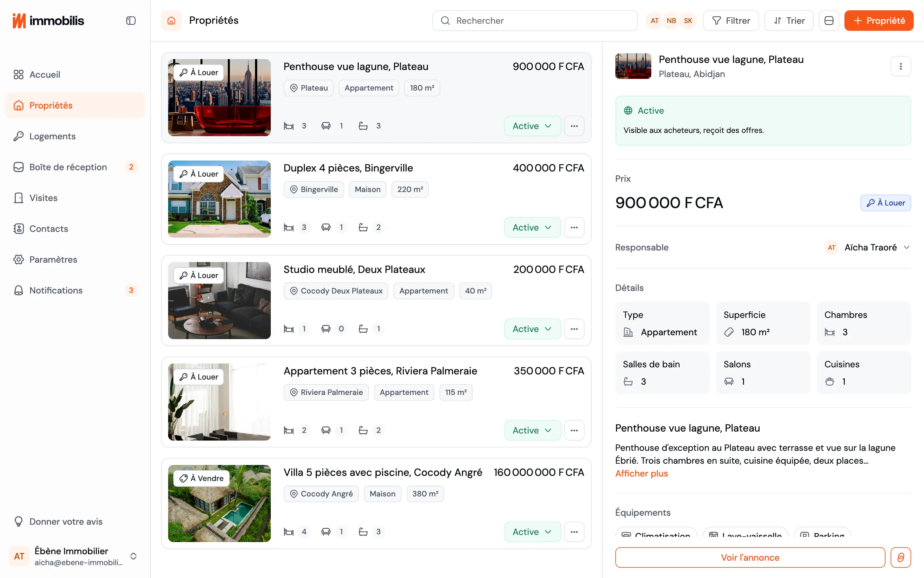The image size is (924, 578).
Task: Click Donner votre avis
Action: click(x=75, y=522)
